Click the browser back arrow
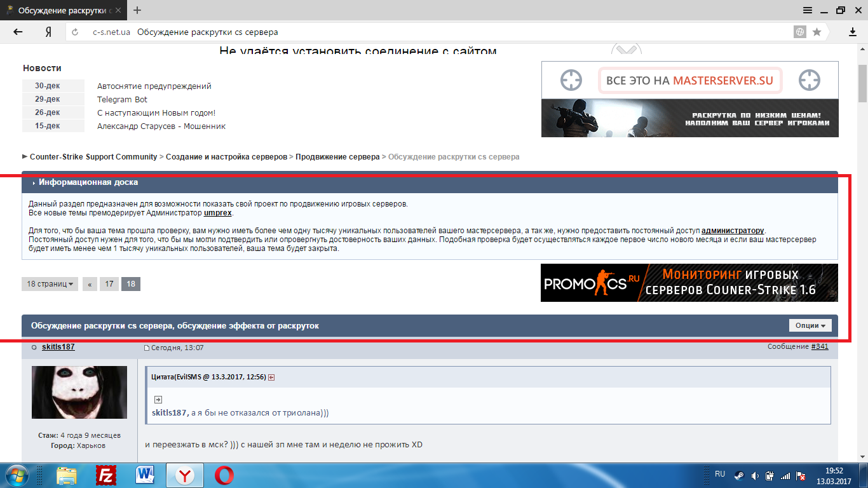This screenshot has height=488, width=868. point(18,32)
